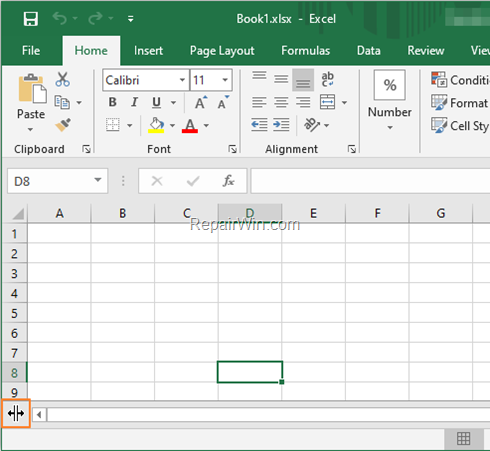Image resolution: width=490 pixels, height=451 pixels.
Task: Apply the yellow Fill Color swatch
Action: click(156, 125)
